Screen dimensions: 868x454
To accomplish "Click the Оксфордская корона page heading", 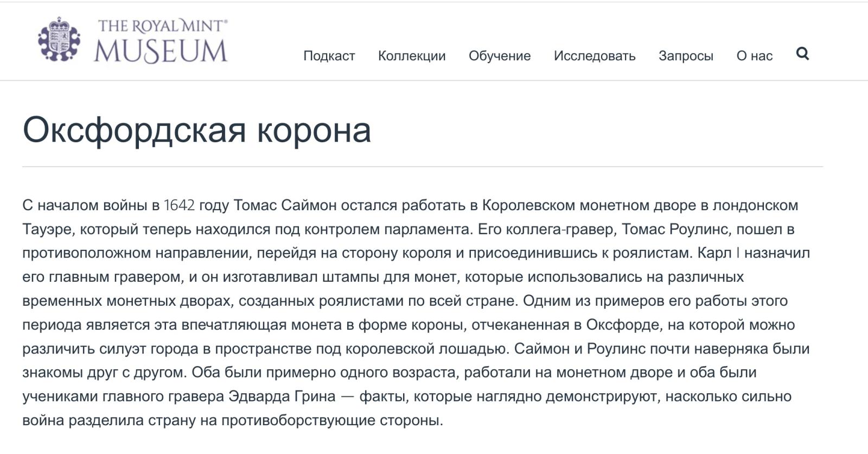I will coord(197,130).
